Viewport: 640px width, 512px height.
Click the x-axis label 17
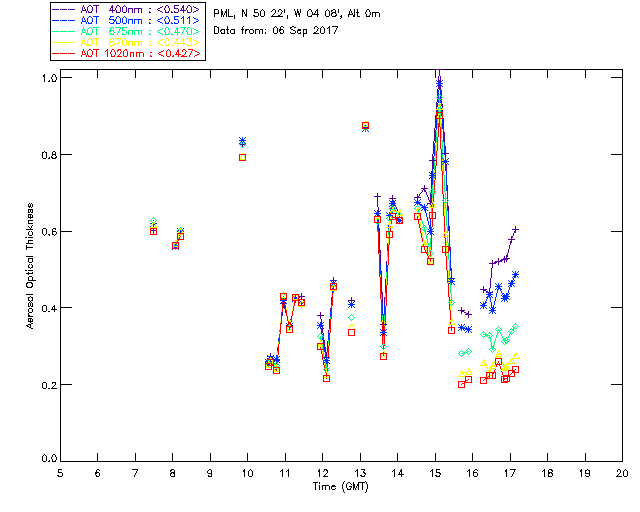click(510, 473)
